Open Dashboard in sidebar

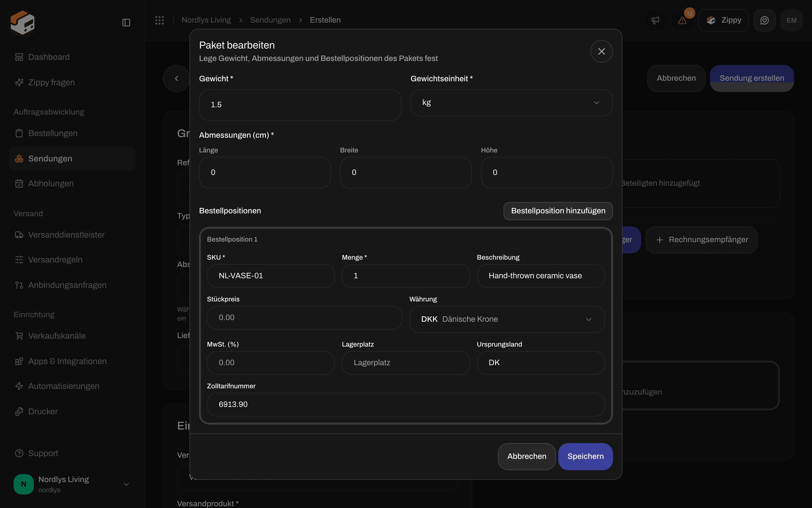coord(72,57)
